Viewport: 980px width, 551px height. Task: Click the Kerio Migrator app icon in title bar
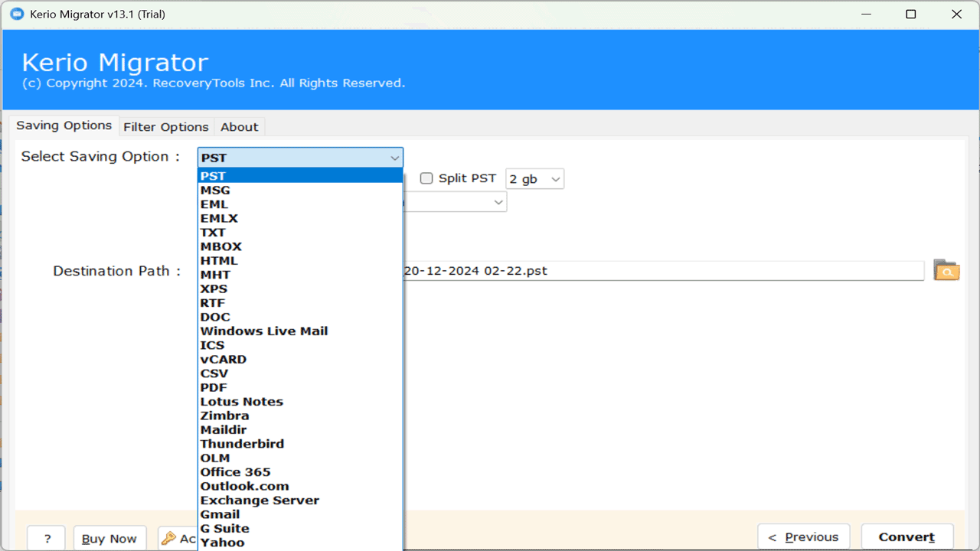[x=16, y=14]
